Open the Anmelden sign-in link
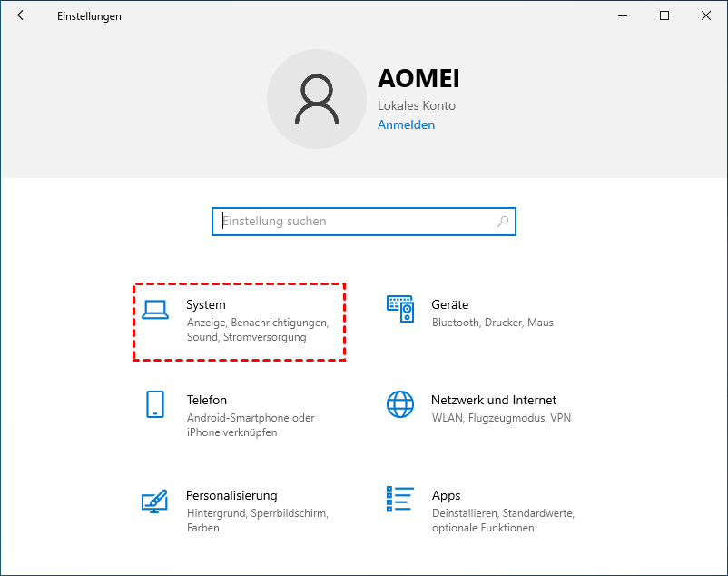This screenshot has width=728, height=576. click(x=406, y=125)
